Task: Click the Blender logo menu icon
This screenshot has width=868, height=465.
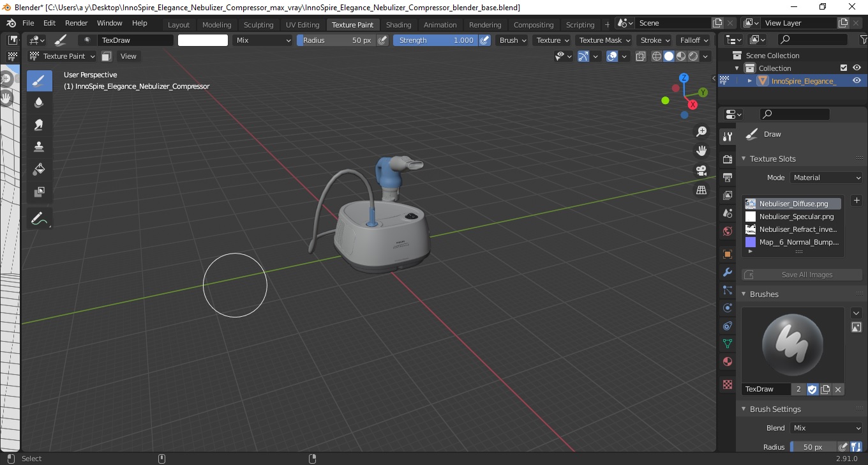Action: [x=11, y=23]
